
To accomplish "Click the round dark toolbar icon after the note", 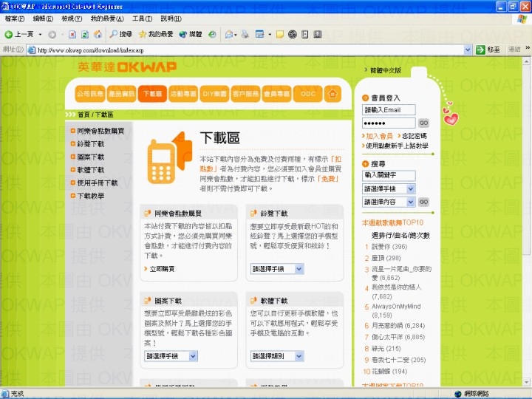I will (x=292, y=34).
